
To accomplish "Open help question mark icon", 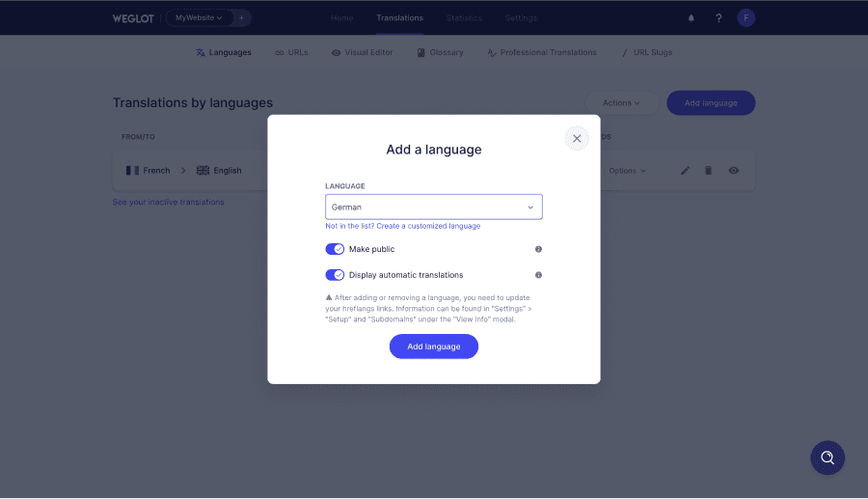I will point(719,18).
